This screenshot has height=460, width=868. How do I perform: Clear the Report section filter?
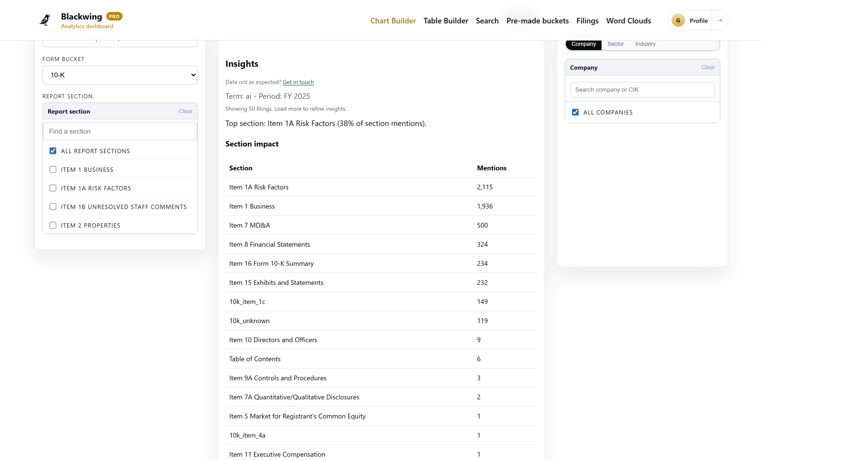[185, 111]
